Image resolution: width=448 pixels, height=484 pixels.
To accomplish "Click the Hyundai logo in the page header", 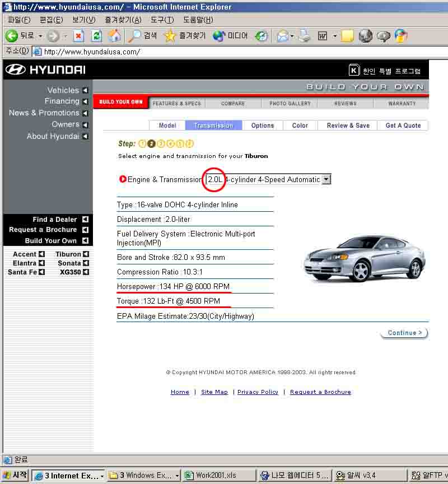I will tap(45, 70).
